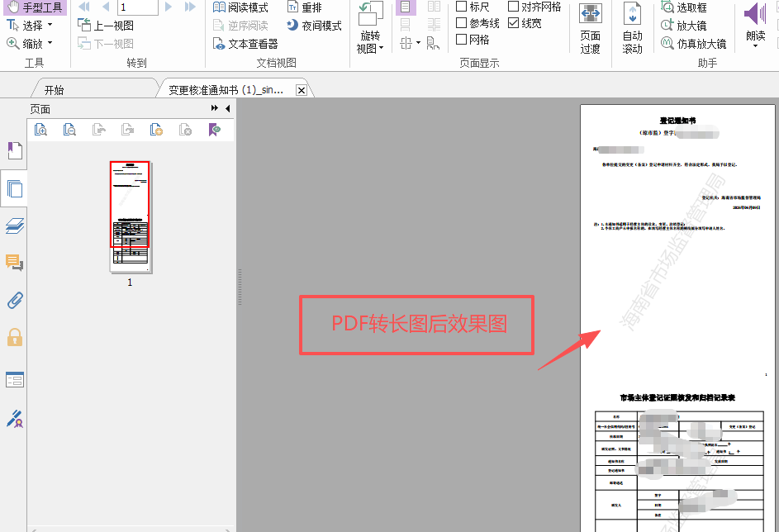
Task: Select single page display icon
Action: pos(406,7)
